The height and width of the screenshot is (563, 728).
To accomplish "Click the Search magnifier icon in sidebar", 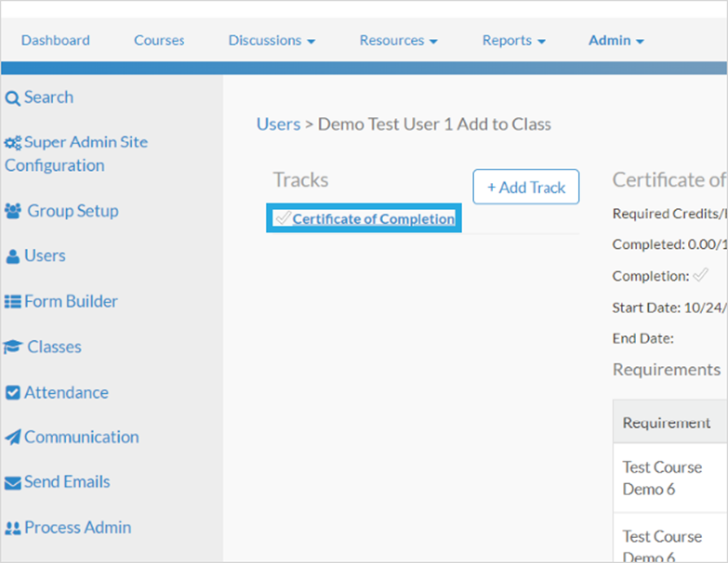I will coord(12,98).
